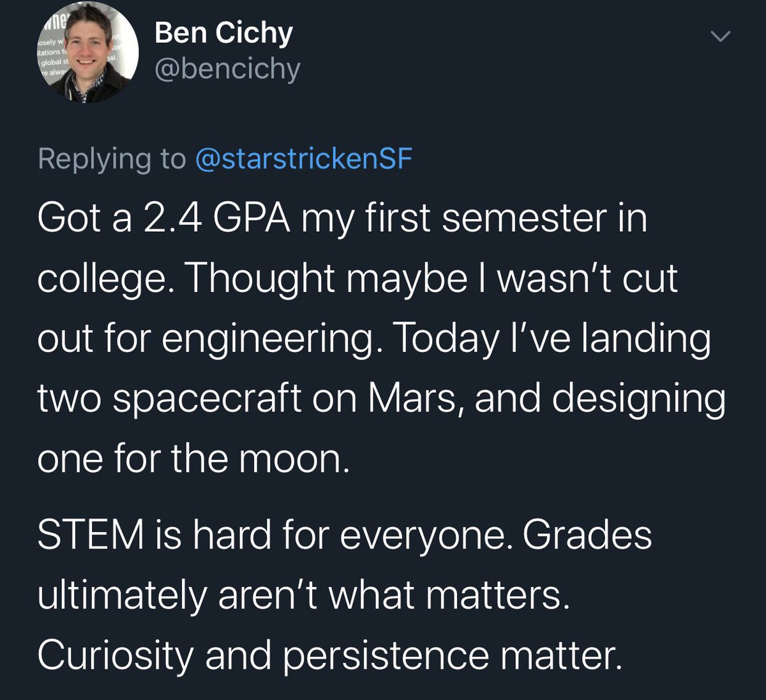
Task: Click the word 'Mars' in the tweet
Action: (415, 398)
